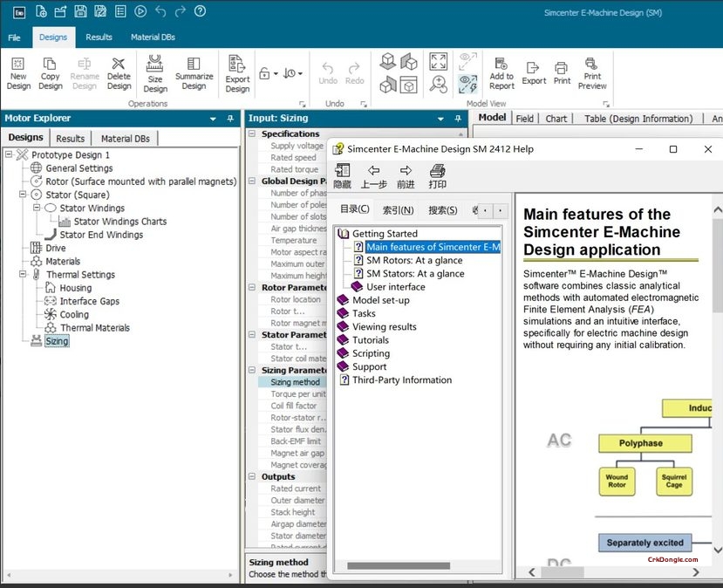723x588 pixels.
Task: Switch to the Results ribbon tab
Action: pos(99,38)
